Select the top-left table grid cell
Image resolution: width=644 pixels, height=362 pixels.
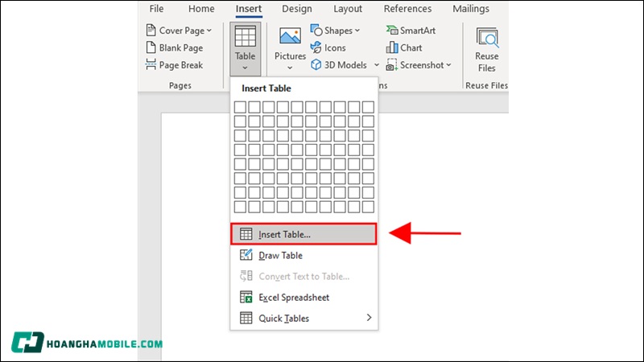coord(240,107)
